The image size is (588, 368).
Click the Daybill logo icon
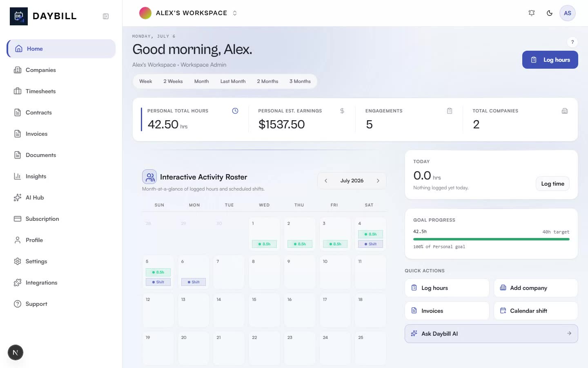tap(19, 16)
